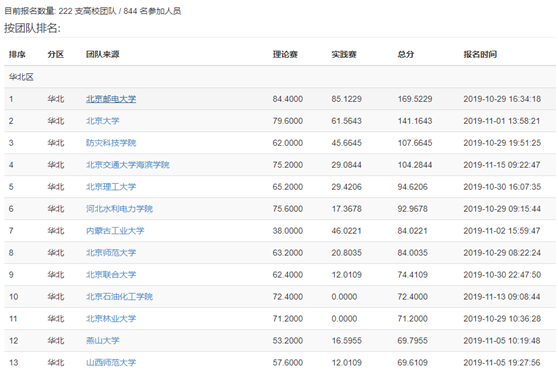The height and width of the screenshot is (371, 558).
Task: Click timestamp 2019-11-02 15:59:47
Action: (502, 231)
